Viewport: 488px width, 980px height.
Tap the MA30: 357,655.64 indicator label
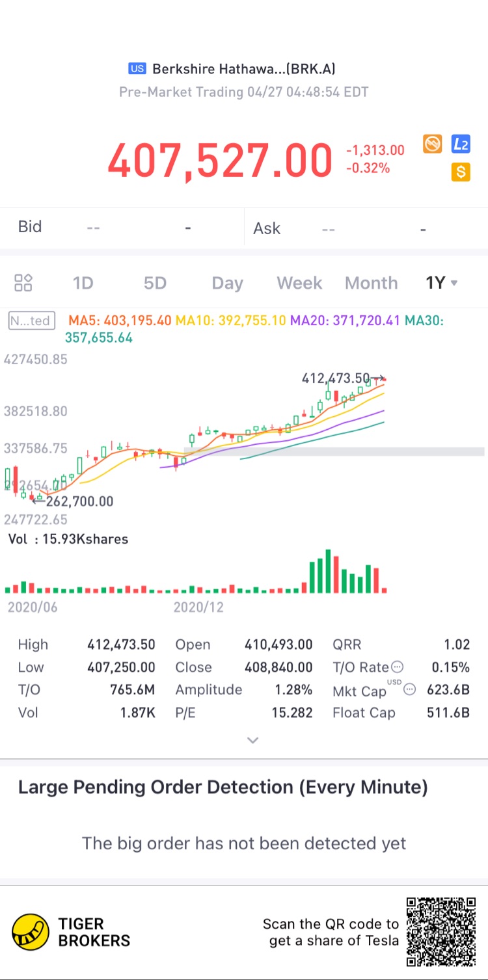point(254,329)
